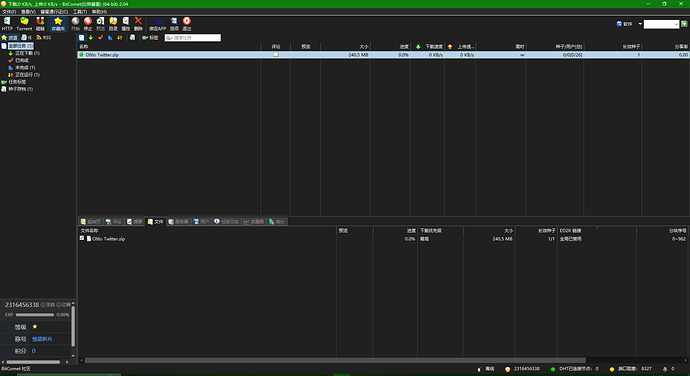Click the orange exit icon in toolbar

187,24
